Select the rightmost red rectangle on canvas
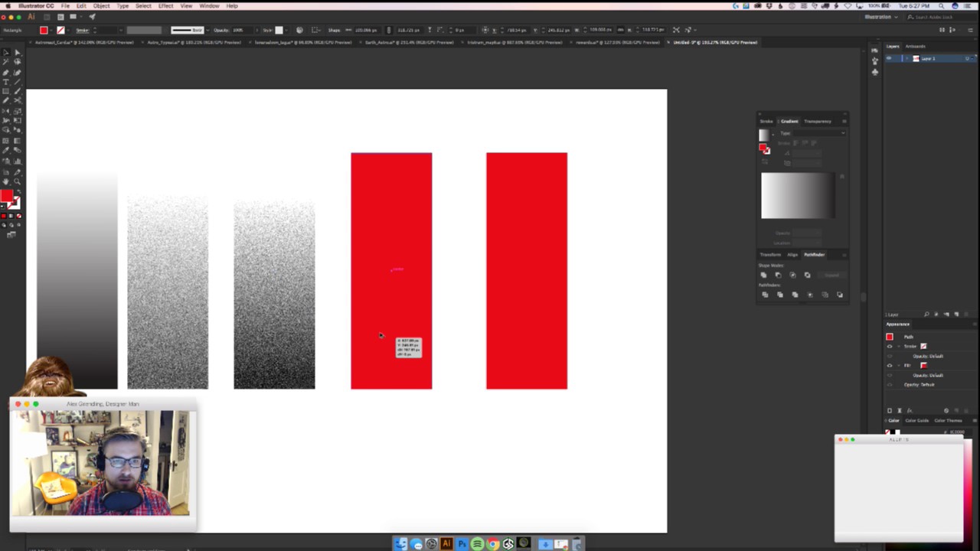980x551 pixels. tap(527, 271)
